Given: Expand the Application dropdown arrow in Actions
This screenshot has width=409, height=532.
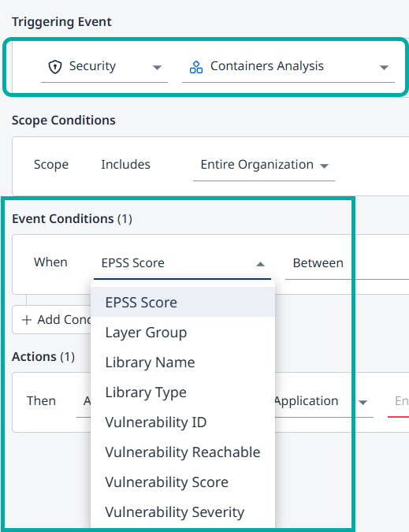Looking at the screenshot, I should (x=363, y=403).
